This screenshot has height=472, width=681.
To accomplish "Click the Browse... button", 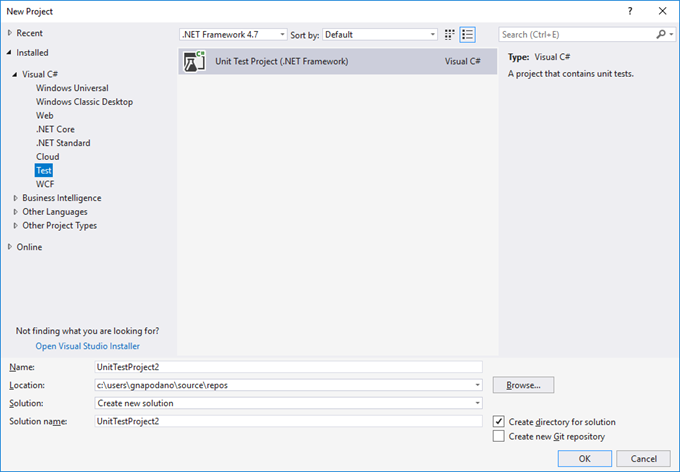I will (x=523, y=385).
